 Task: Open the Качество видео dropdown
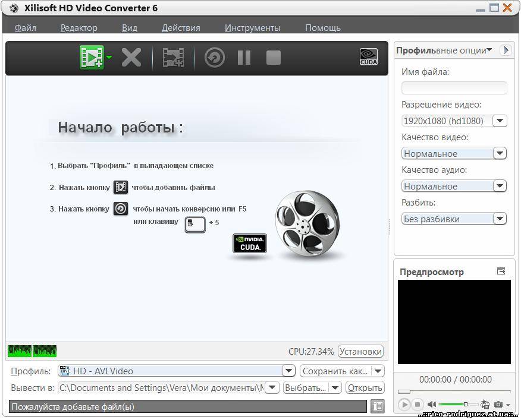click(x=500, y=153)
